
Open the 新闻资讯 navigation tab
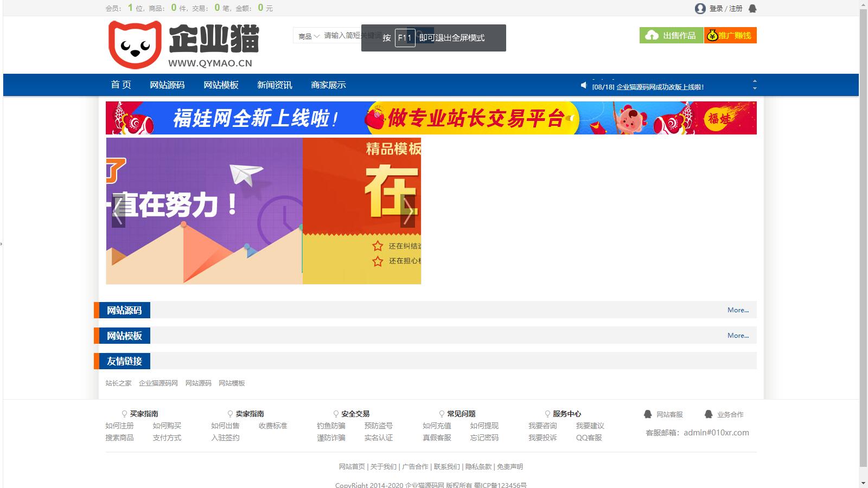(275, 85)
